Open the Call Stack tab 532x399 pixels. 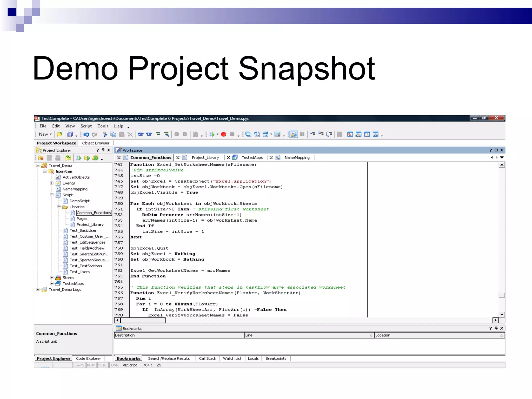point(207,358)
